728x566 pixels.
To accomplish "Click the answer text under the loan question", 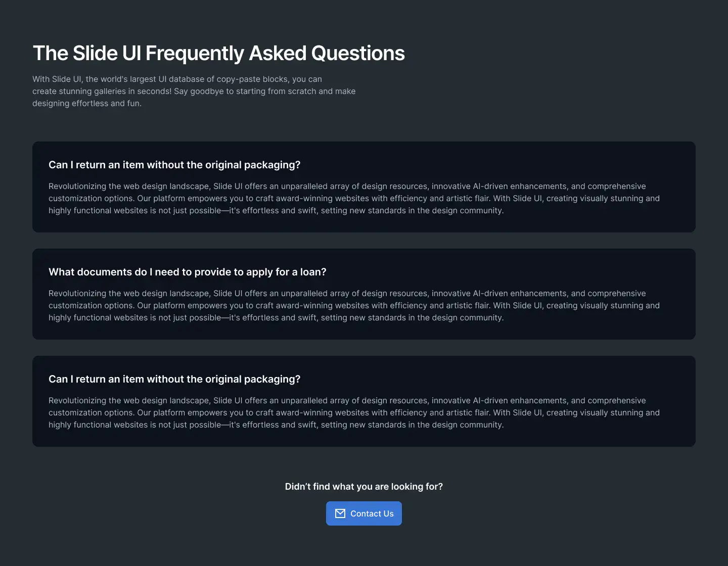I will [354, 305].
